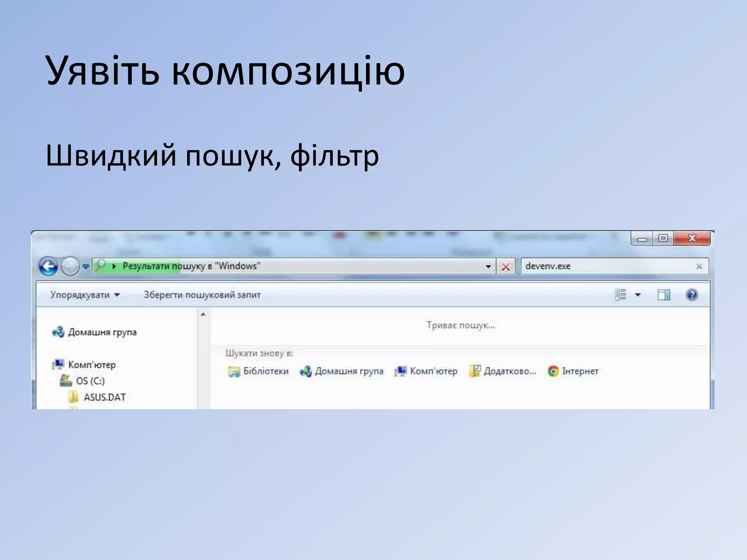This screenshot has height=560, width=747.
Task: Stop the search with red X button
Action: 506,267
